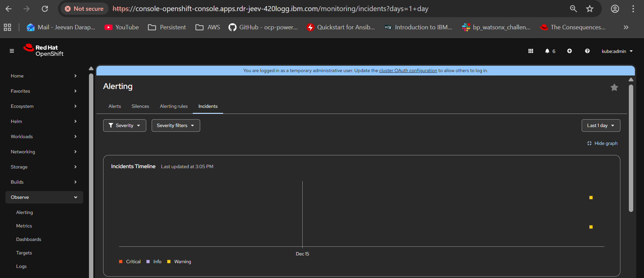
Task: Switch to the Alerting rules tab
Action: [174, 106]
